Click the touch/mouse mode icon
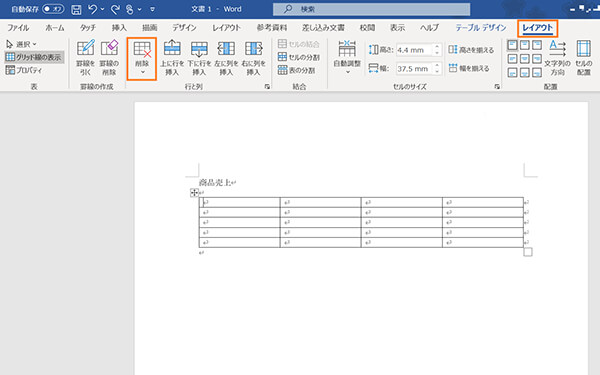Viewport: 600px width, 375px height. [x=130, y=9]
